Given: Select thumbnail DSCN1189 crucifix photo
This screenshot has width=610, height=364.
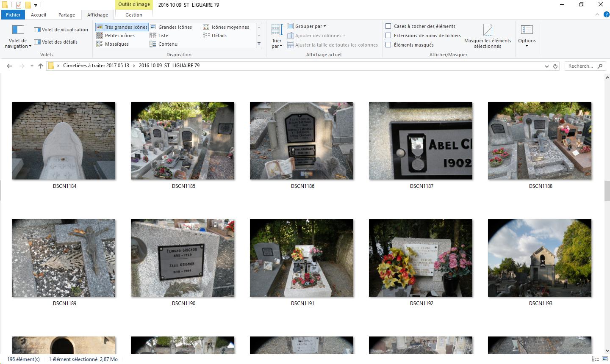Looking at the screenshot, I should (x=64, y=258).
